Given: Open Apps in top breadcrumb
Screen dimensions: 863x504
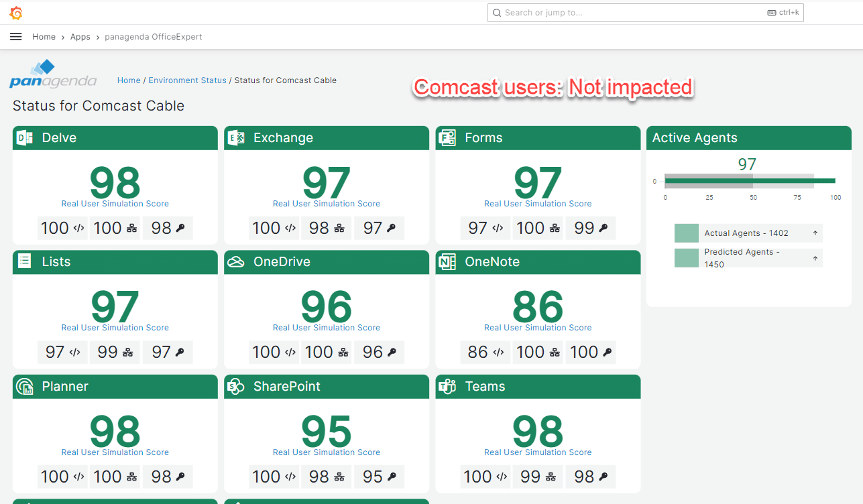Looking at the screenshot, I should (x=80, y=37).
